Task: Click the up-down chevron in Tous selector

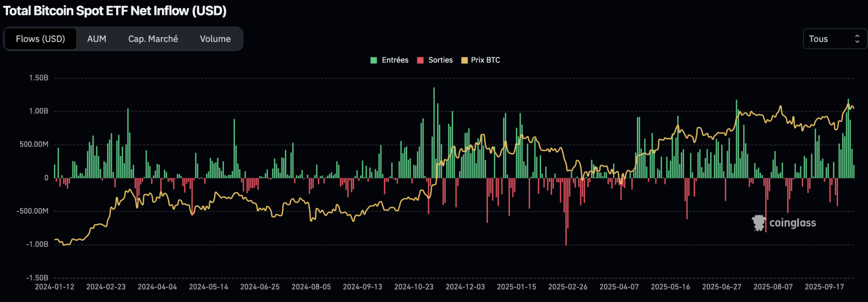Action: tap(857, 39)
